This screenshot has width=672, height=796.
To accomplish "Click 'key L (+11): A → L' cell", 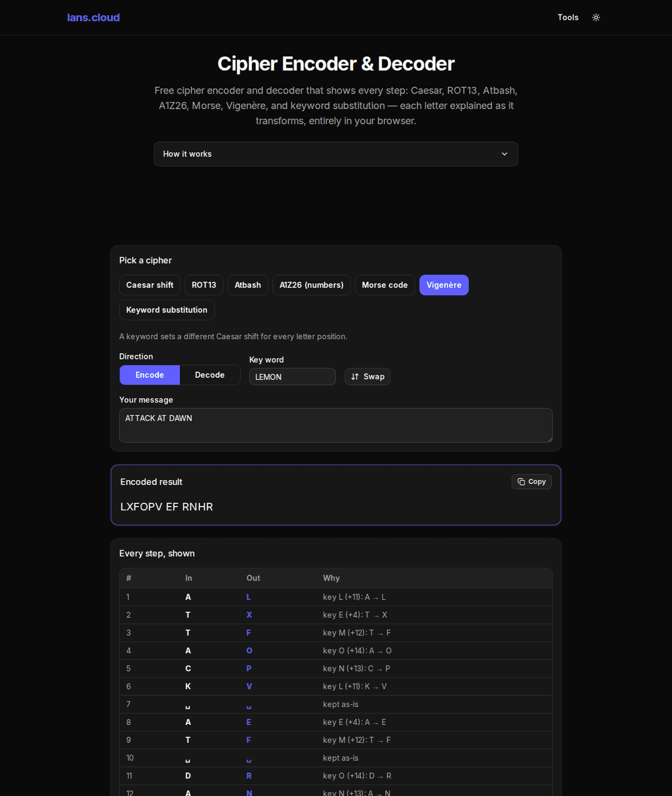I will click(x=354, y=597).
